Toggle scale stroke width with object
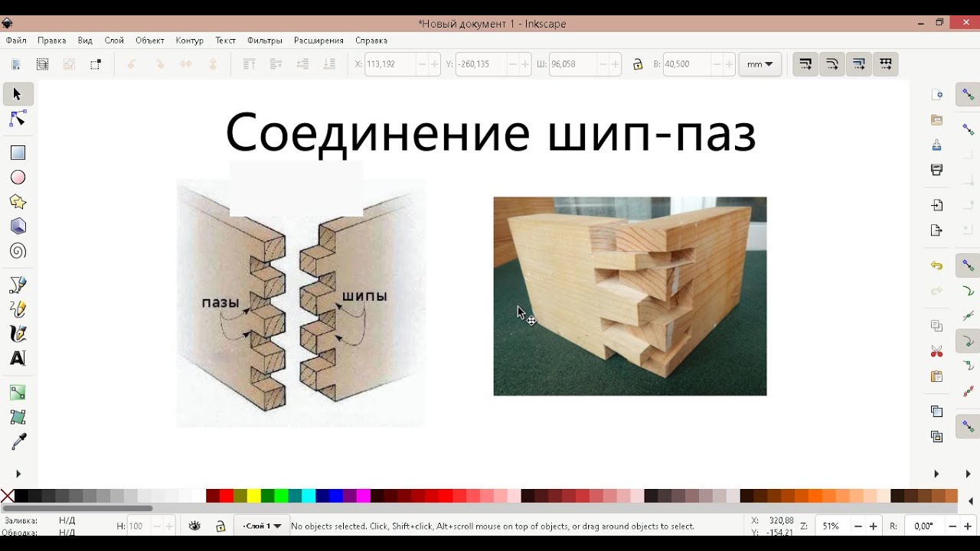This screenshot has width=980, height=551. click(805, 64)
